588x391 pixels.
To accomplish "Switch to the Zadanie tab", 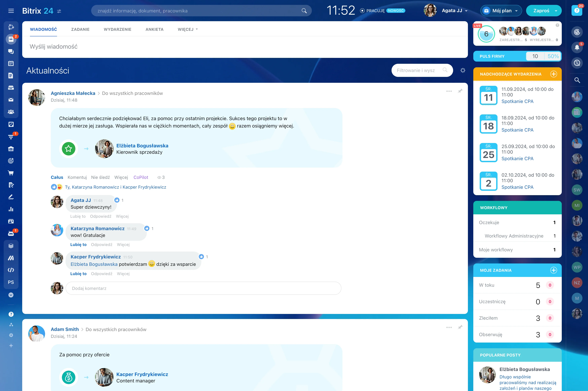I will tap(80, 29).
